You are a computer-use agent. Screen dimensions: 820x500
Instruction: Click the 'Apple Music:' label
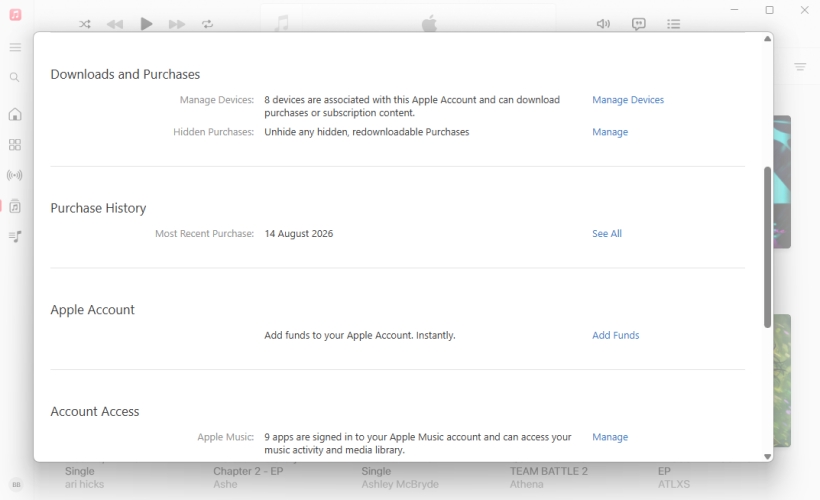tap(225, 437)
